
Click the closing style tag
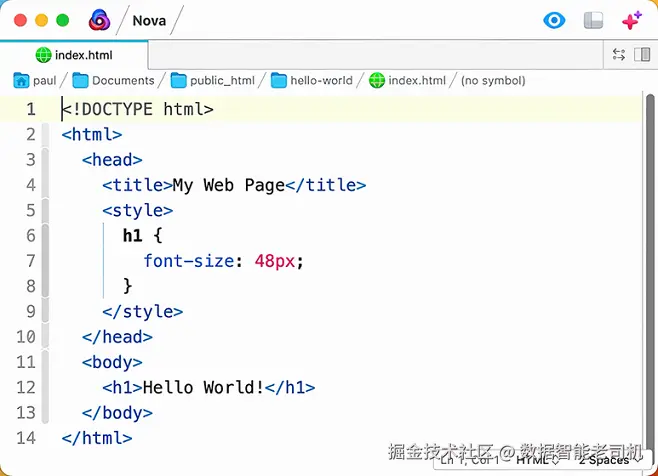pyautogui.click(x=143, y=311)
